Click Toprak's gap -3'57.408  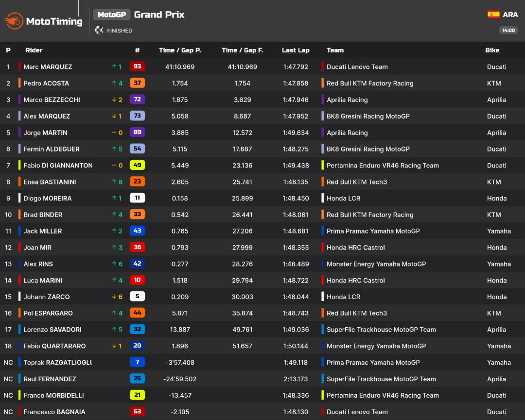point(180,363)
